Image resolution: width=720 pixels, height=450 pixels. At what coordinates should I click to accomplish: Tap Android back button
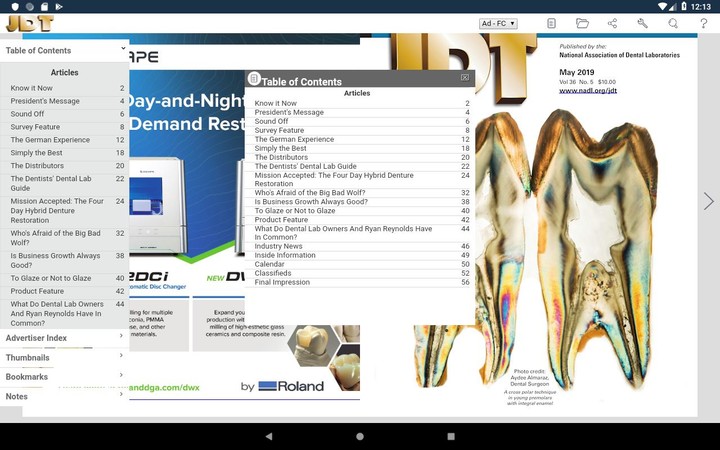tap(269, 436)
